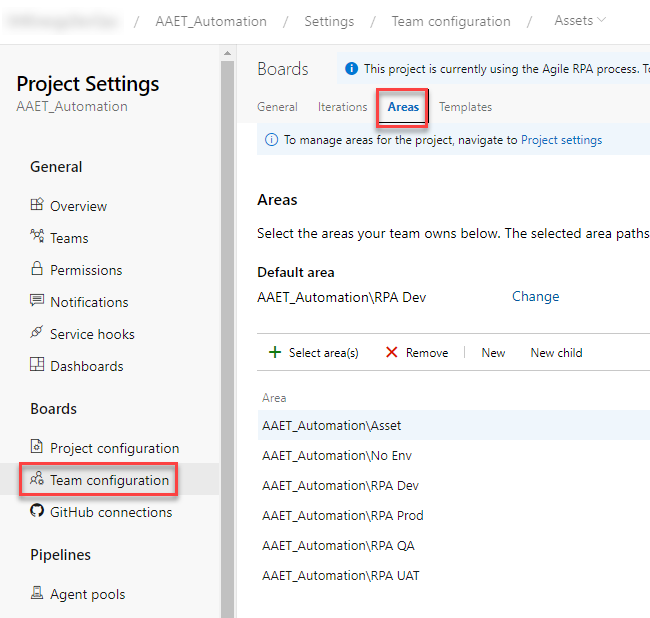The width and height of the screenshot is (650, 618).
Task: Click the Project configuration document icon
Action: [37, 446]
